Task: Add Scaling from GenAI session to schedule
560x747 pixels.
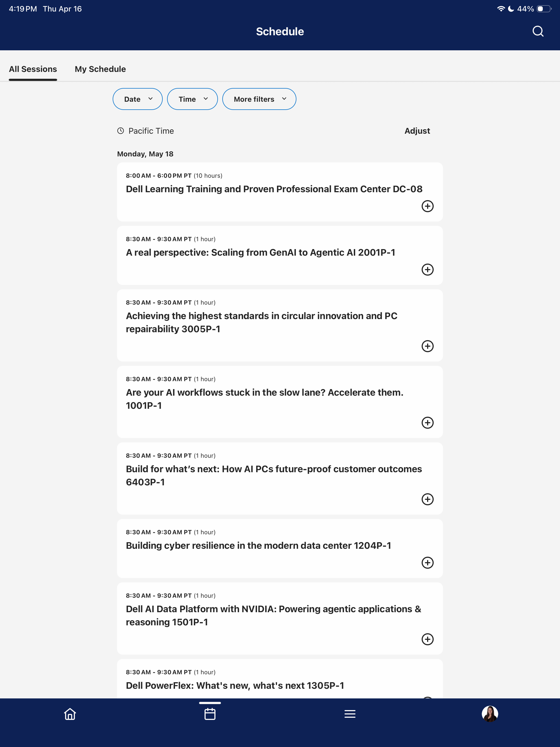Action: [x=428, y=270]
